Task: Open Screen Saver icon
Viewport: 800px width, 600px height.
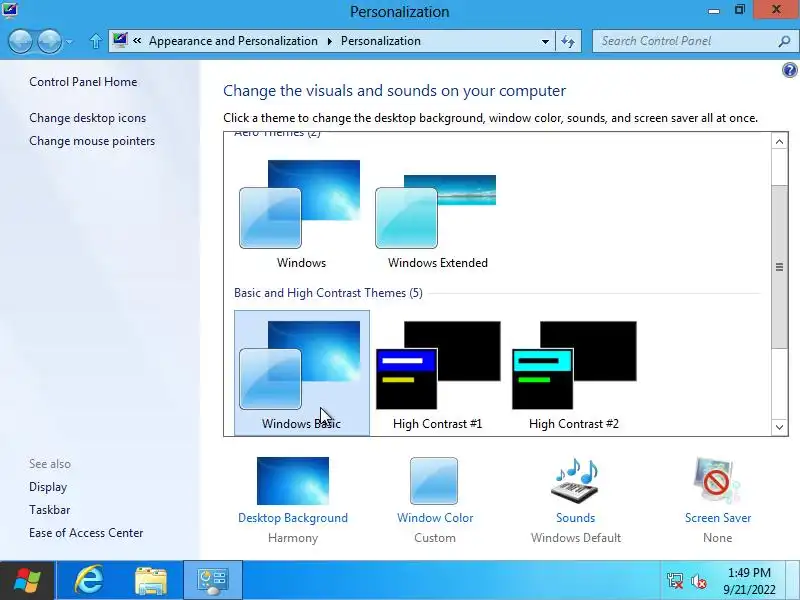Action: pos(716,481)
